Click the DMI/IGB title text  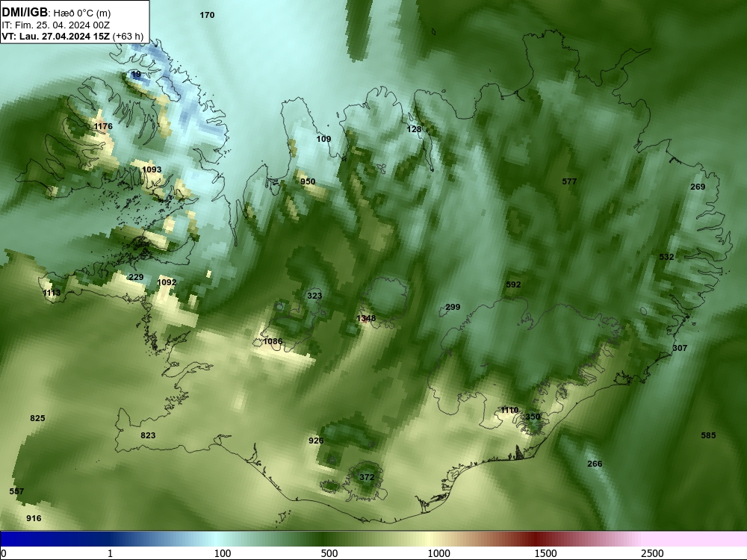click(25, 13)
